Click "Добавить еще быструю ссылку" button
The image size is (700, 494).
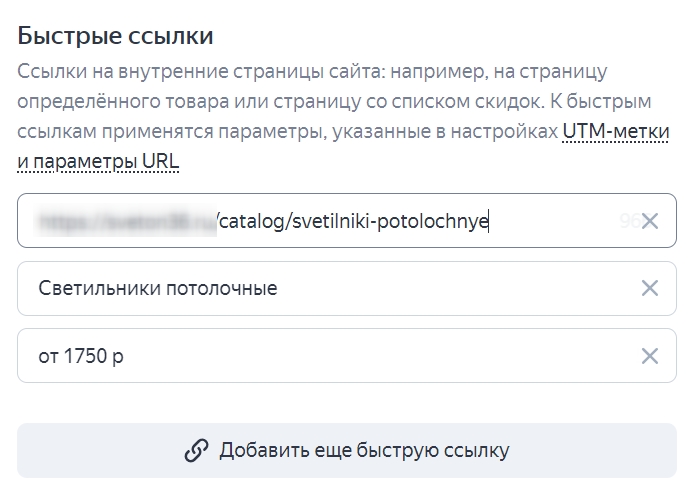pos(346,451)
